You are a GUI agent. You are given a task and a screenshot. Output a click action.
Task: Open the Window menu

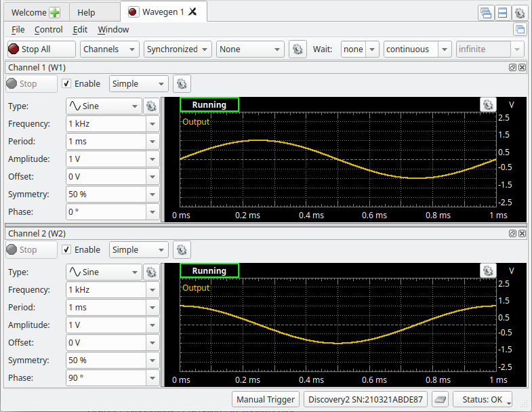[113, 30]
